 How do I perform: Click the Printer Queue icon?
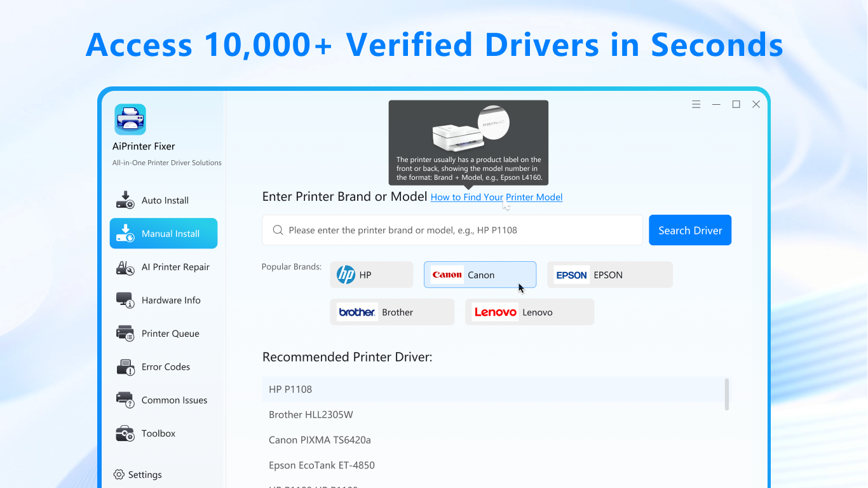125,334
